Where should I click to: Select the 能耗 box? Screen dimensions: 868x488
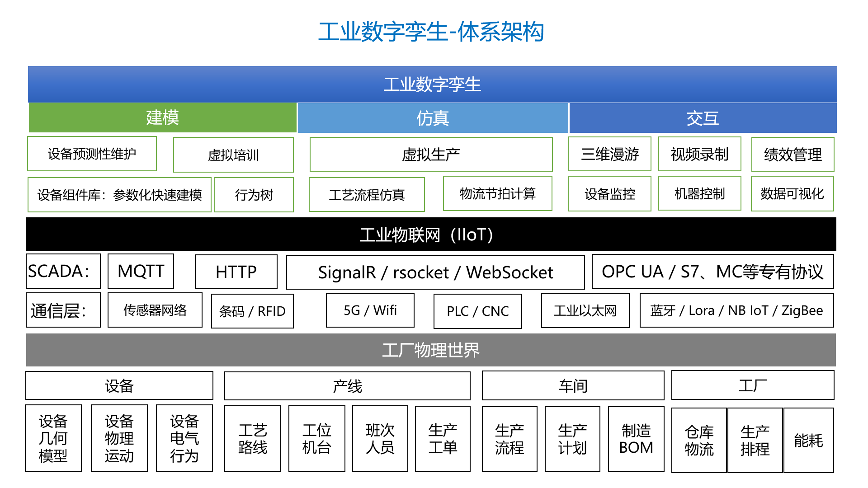click(809, 441)
